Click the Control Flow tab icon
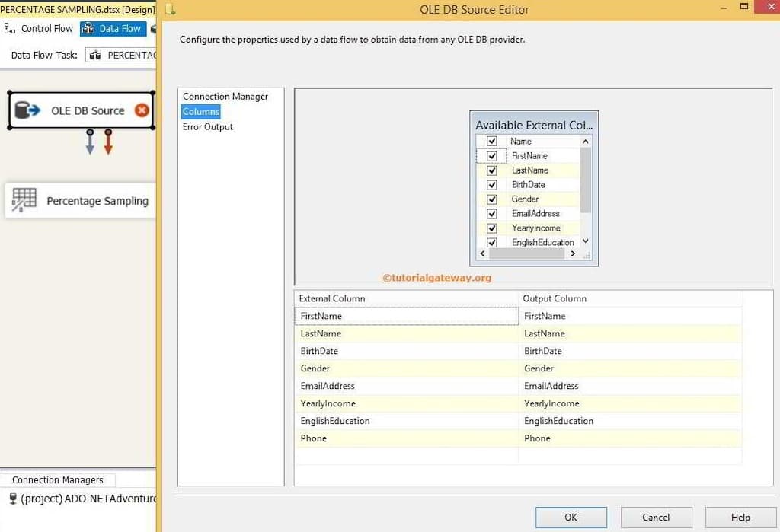This screenshot has height=532, width=780. 9,29
